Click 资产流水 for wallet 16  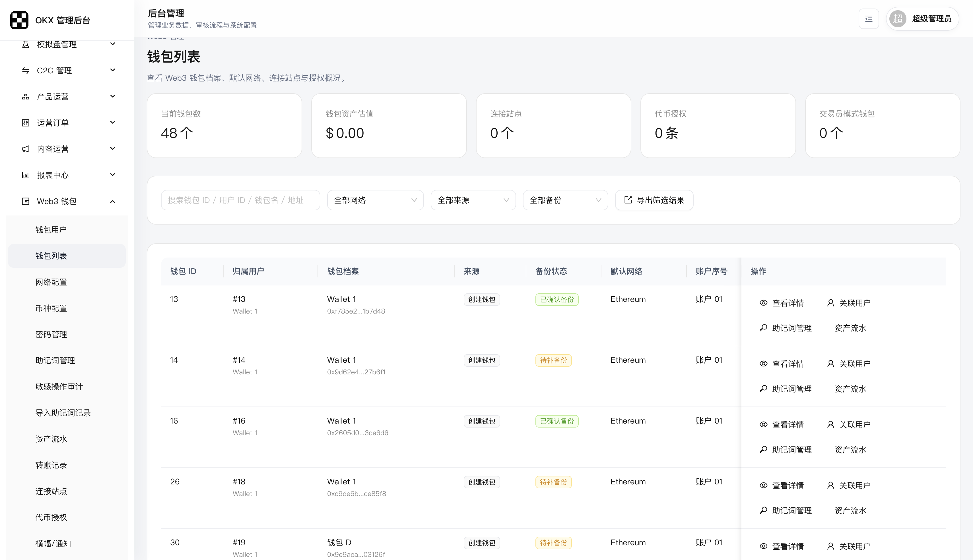coord(850,450)
